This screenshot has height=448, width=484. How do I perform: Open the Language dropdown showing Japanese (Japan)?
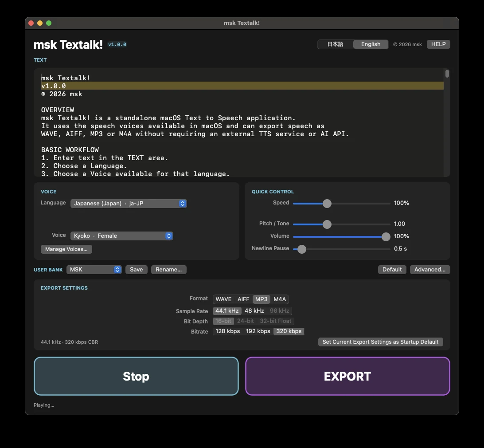point(129,203)
